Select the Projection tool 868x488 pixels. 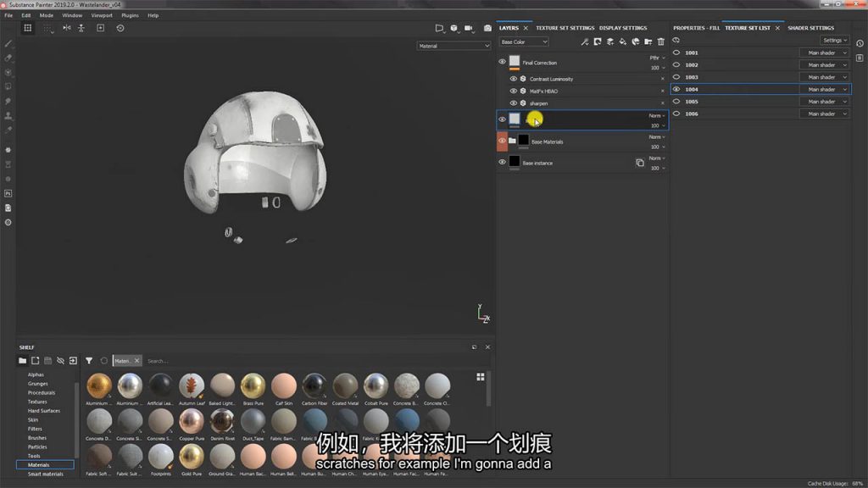[x=8, y=73]
